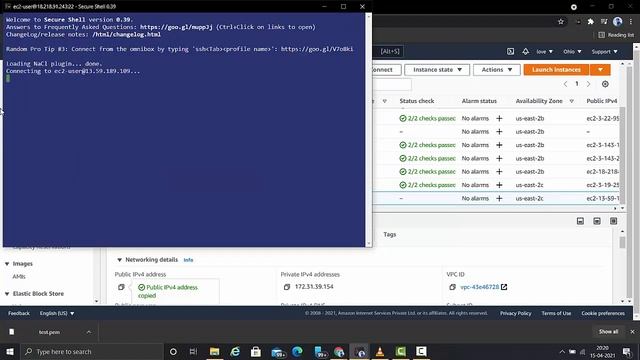Click the Secure Shell terminal vertical scrollbar
640x360 pixels.
pyautogui.click(x=369, y=129)
